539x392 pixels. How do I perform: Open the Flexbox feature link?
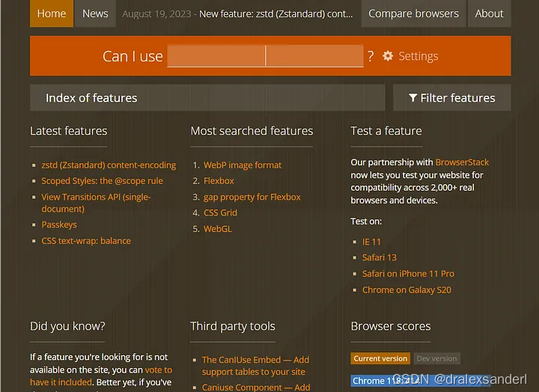tap(219, 181)
